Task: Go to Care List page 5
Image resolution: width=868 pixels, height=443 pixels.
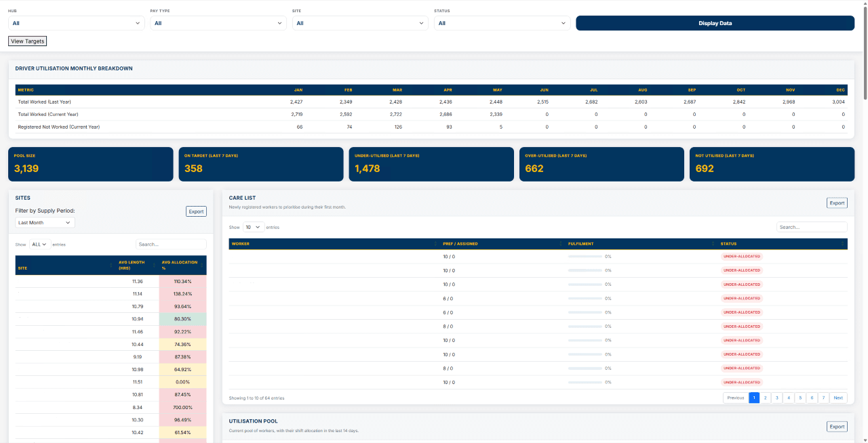Action: coord(800,398)
